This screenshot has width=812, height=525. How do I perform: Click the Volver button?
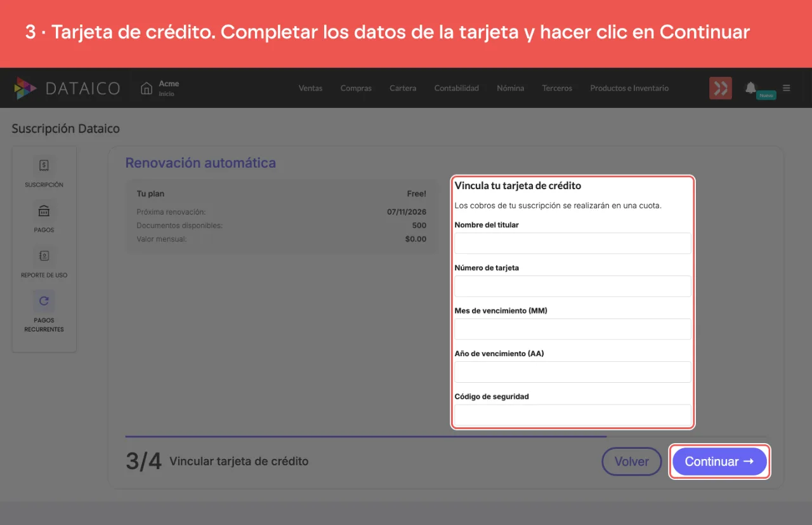pos(631,462)
